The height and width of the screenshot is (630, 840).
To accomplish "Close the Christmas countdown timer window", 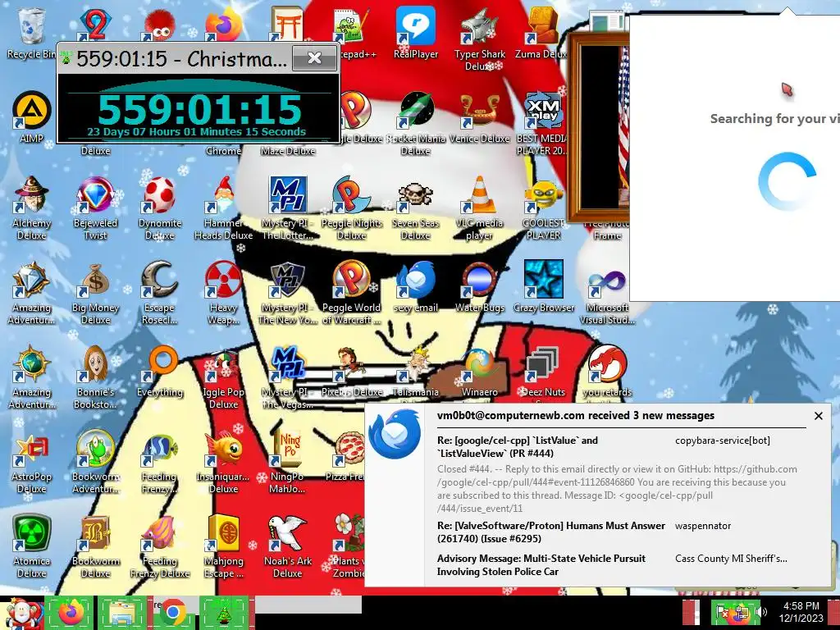I will click(314, 58).
